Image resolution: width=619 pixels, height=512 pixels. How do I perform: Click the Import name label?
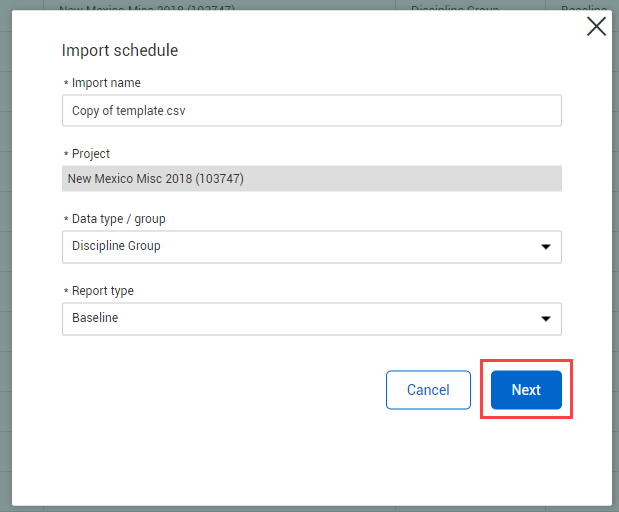(106, 83)
